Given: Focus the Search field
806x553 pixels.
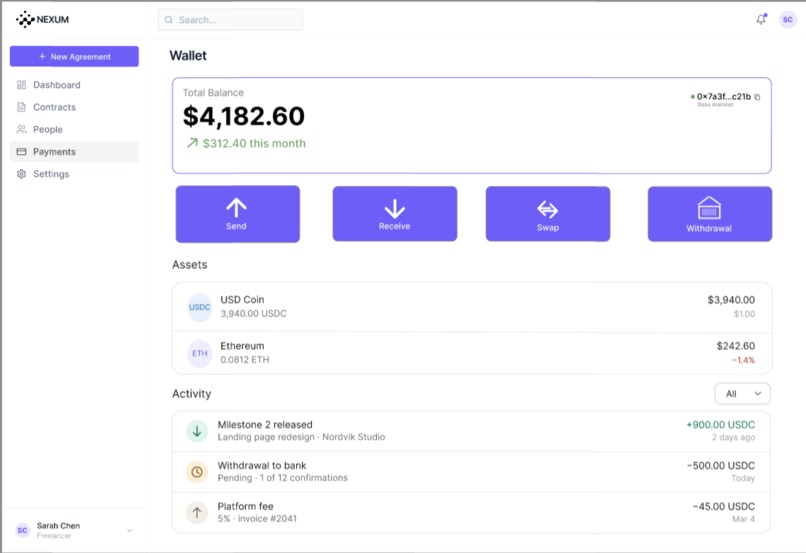Looking at the screenshot, I should [230, 20].
